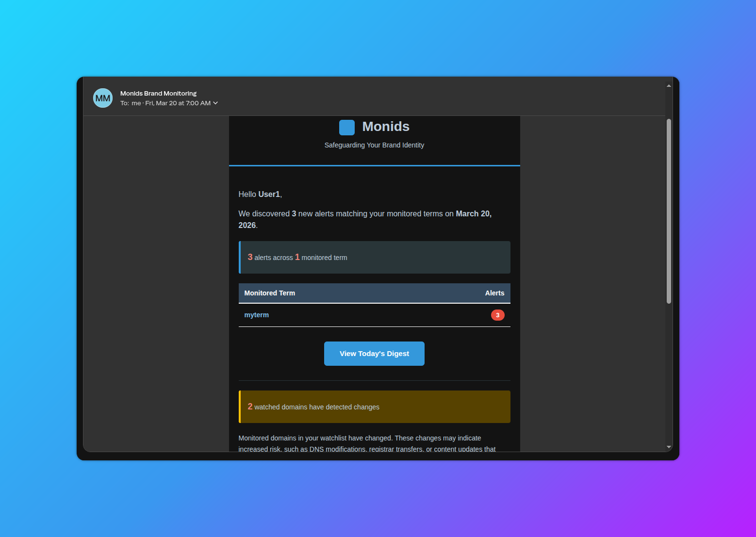Click the '3 alerts across 1 monitored term' banner
The image size is (756, 537).
coord(374,257)
